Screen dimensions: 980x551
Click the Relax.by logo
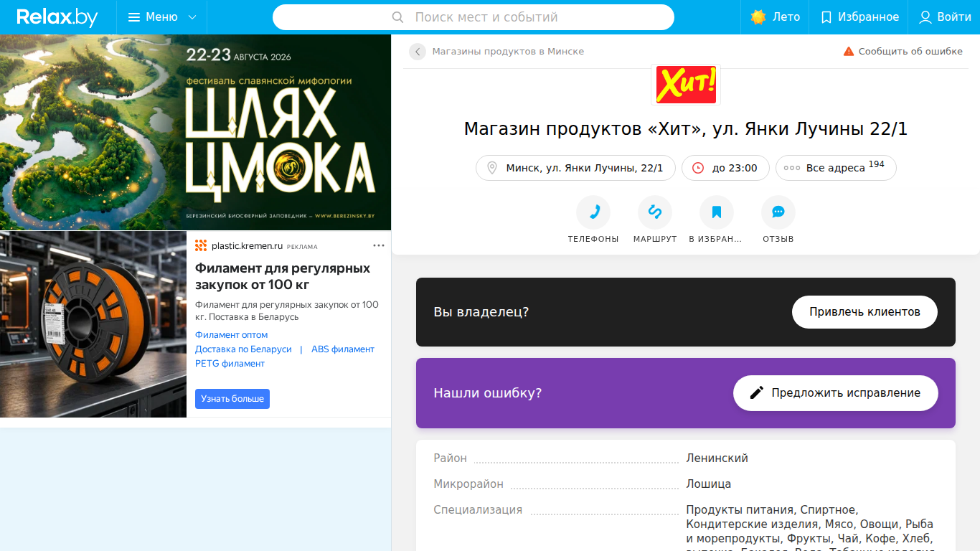57,17
